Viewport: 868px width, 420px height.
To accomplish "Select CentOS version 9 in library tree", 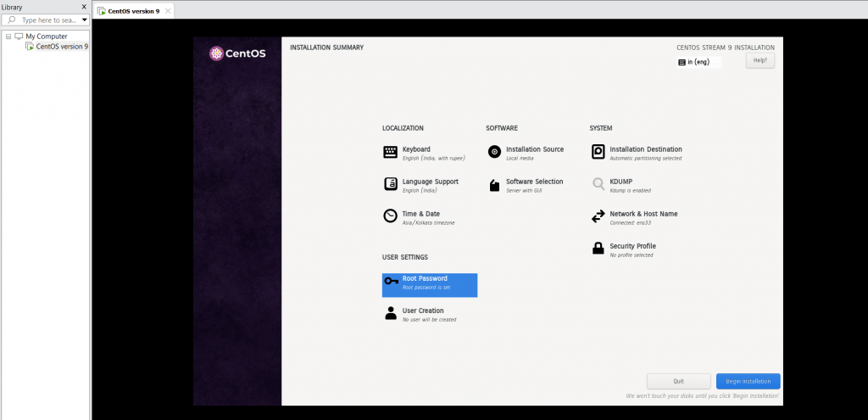I will click(62, 47).
